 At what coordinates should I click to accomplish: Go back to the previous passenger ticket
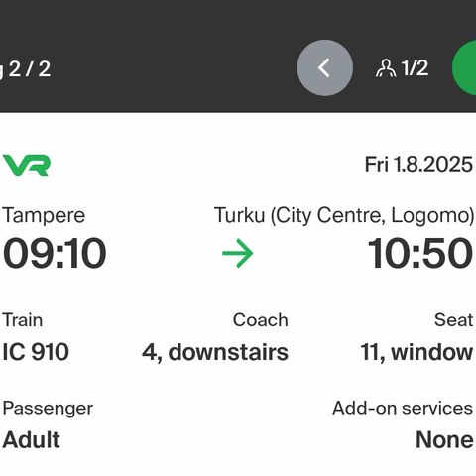coord(324,67)
